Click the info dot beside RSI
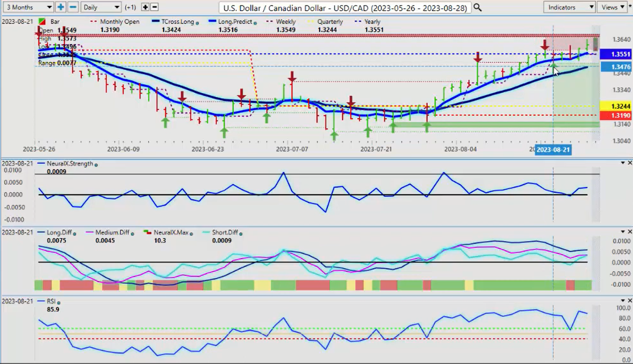Viewport: 633px width, 364px height. coord(59,303)
